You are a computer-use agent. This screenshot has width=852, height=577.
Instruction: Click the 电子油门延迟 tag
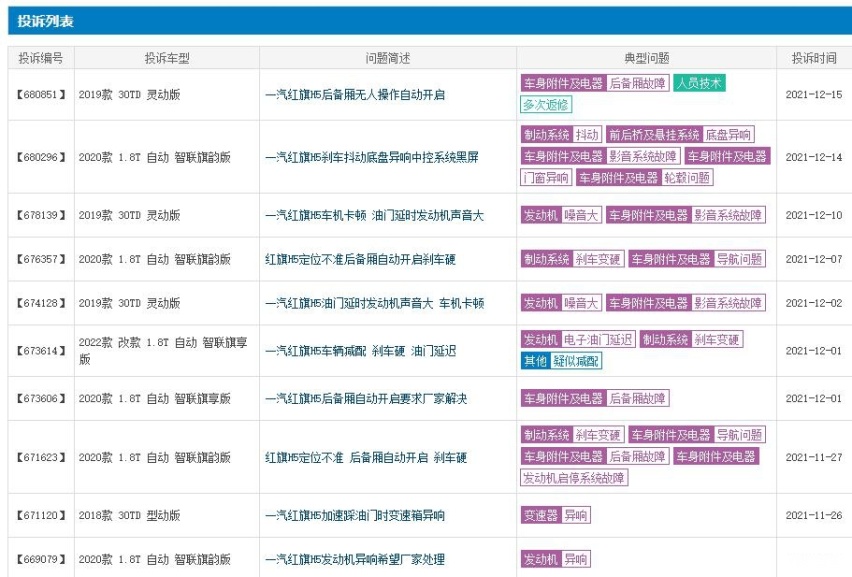point(598,340)
